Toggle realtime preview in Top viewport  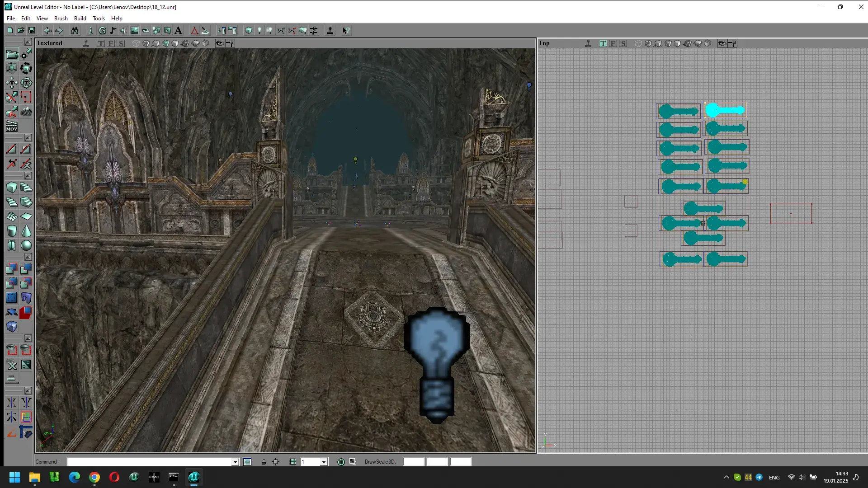588,43
